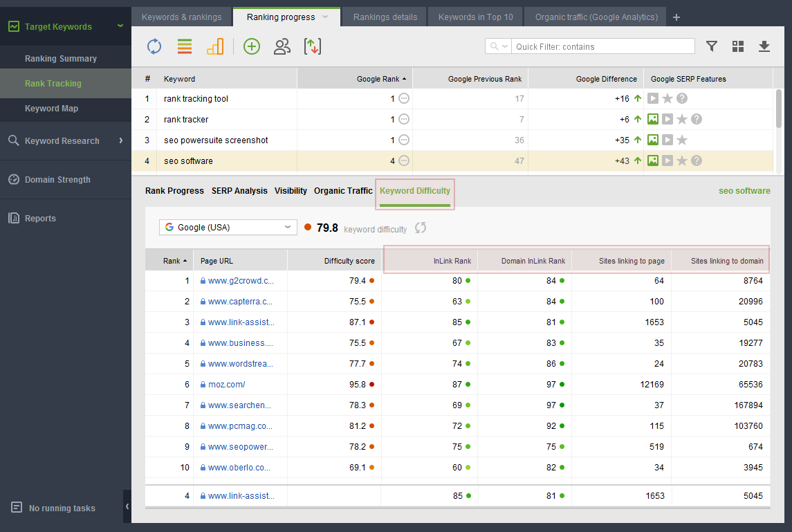Click the Reports sidebar icon
This screenshot has height=532, width=792.
coord(14,218)
